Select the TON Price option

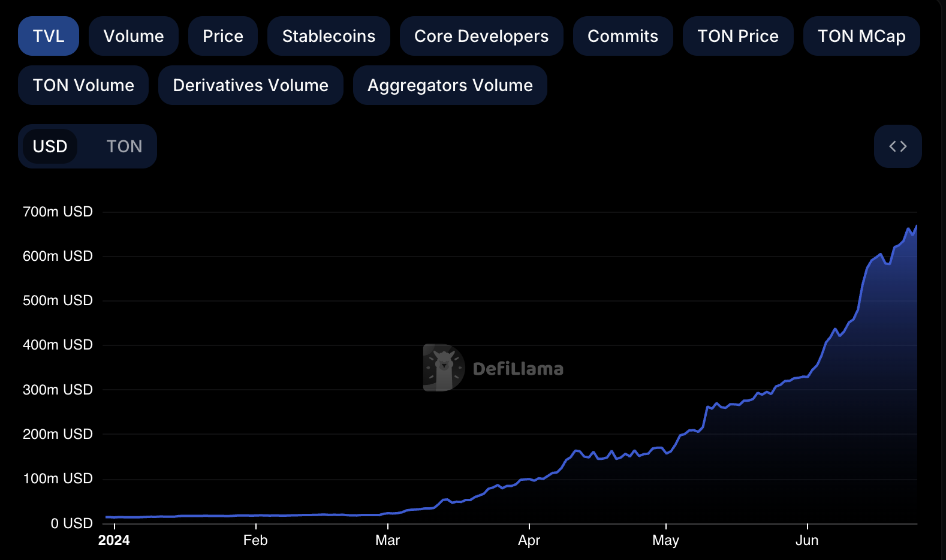tap(737, 36)
